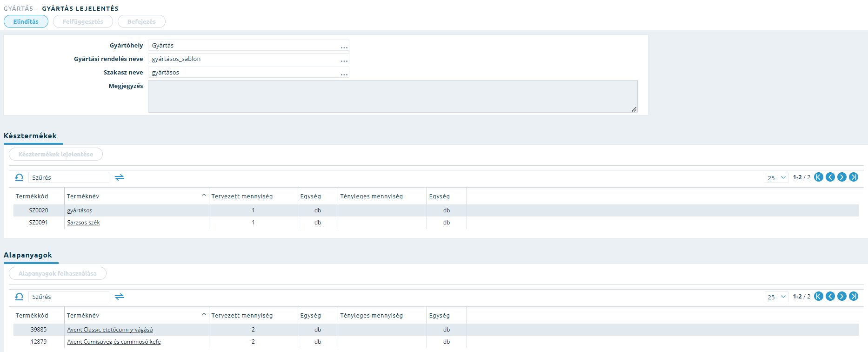Click the column swap icon in Alapanyagok
868x352 pixels.
click(x=120, y=297)
